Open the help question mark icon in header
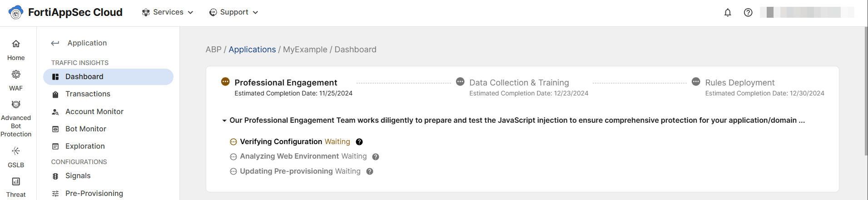The height and width of the screenshot is (200, 868). [748, 13]
